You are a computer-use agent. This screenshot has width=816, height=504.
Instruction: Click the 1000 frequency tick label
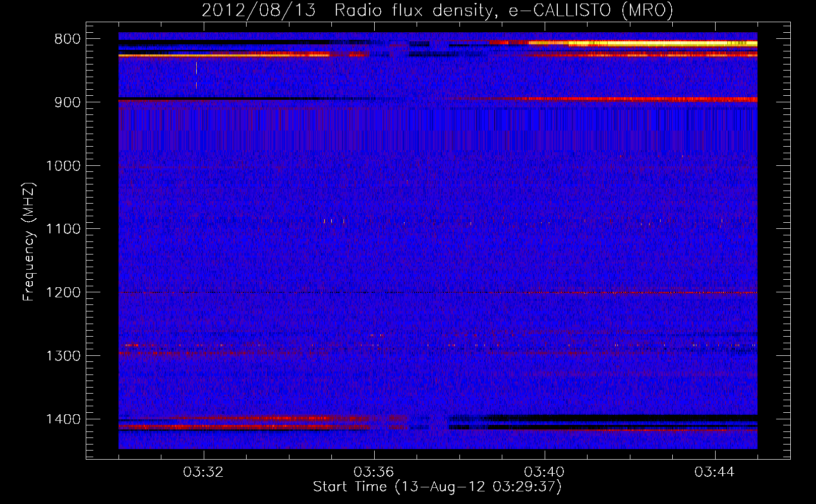coord(63,166)
